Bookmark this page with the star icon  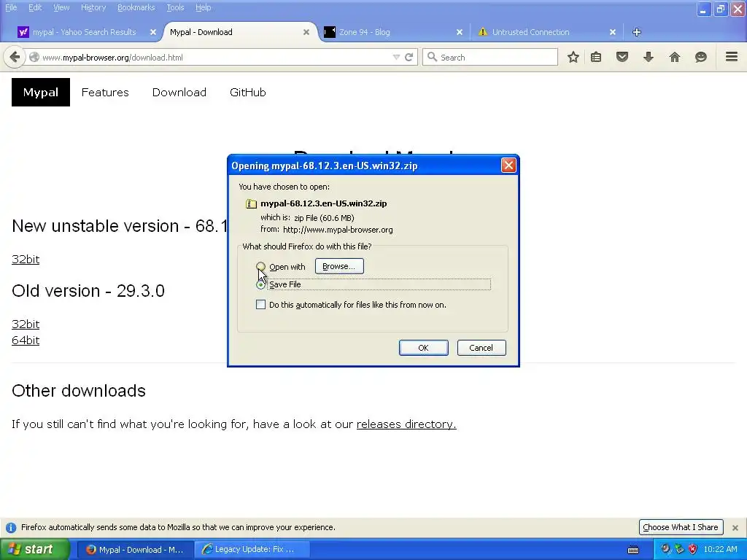(573, 57)
